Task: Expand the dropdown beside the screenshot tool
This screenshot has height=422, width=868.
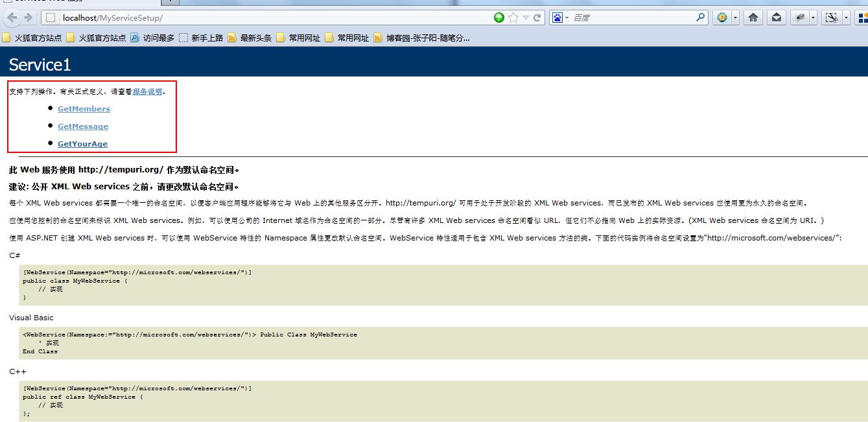Action: coord(845,18)
